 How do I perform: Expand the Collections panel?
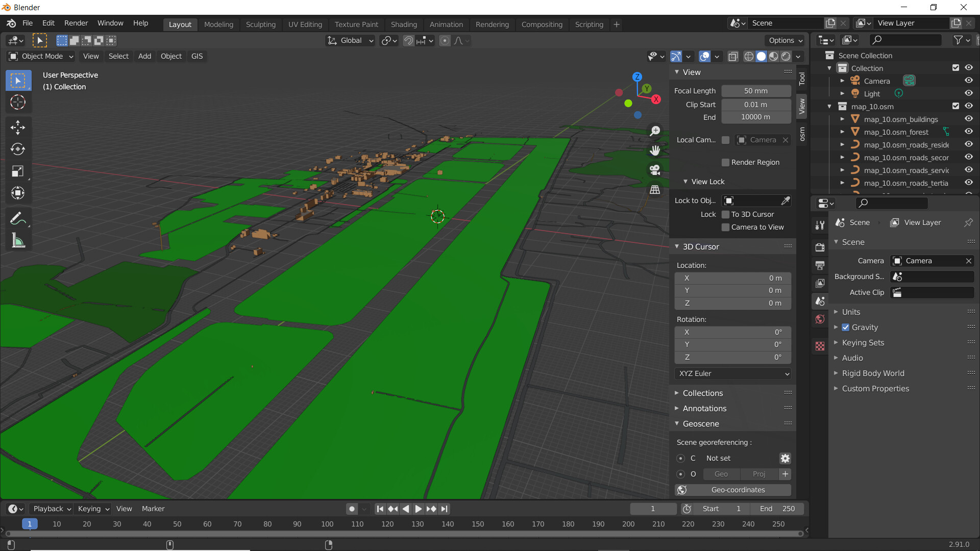(702, 393)
